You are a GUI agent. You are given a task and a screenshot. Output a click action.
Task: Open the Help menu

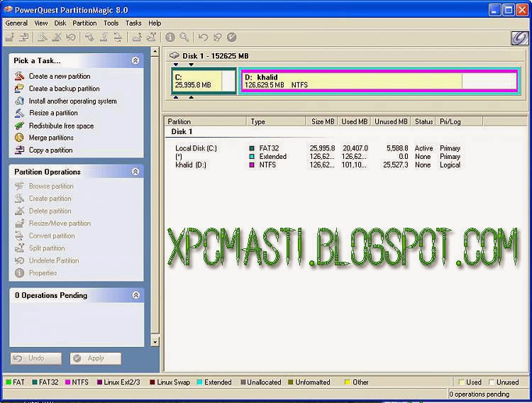(155, 23)
